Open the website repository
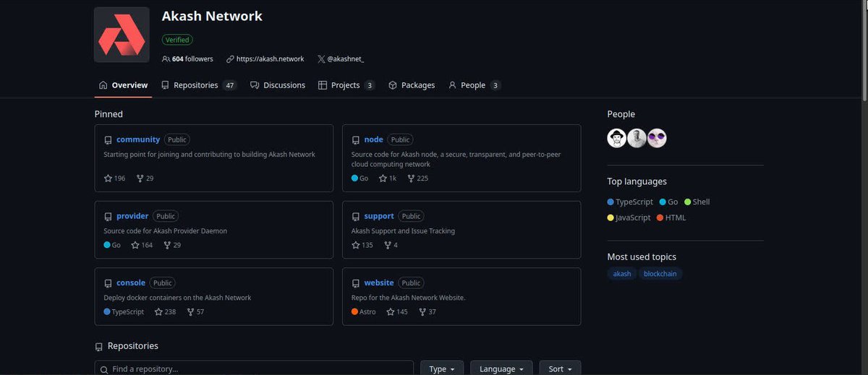The height and width of the screenshot is (375, 868). (x=379, y=283)
